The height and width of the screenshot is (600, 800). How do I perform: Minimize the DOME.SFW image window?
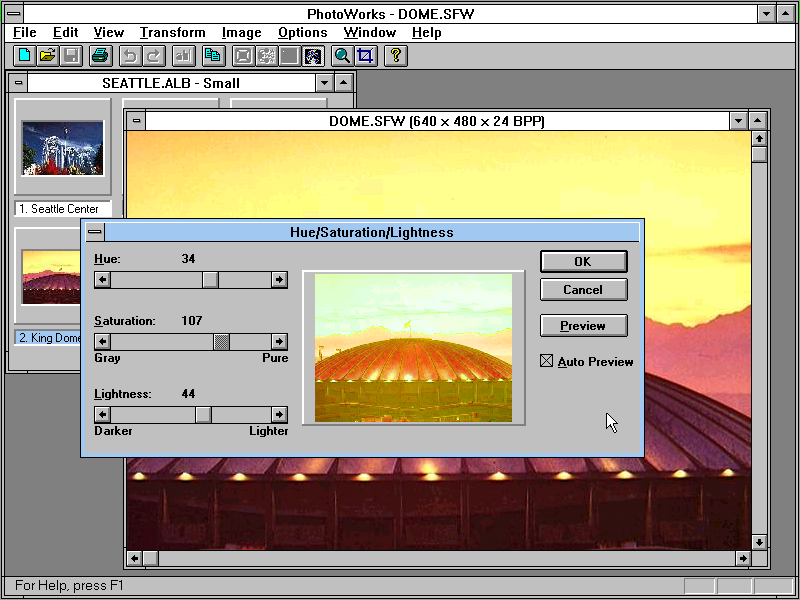click(x=738, y=121)
